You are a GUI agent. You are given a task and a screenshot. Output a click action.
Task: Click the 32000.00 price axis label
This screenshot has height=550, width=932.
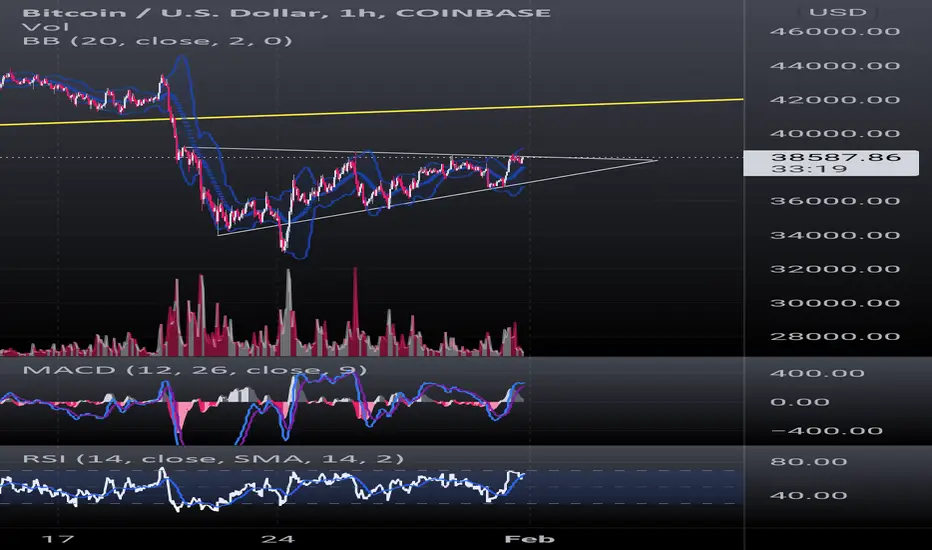click(x=835, y=269)
